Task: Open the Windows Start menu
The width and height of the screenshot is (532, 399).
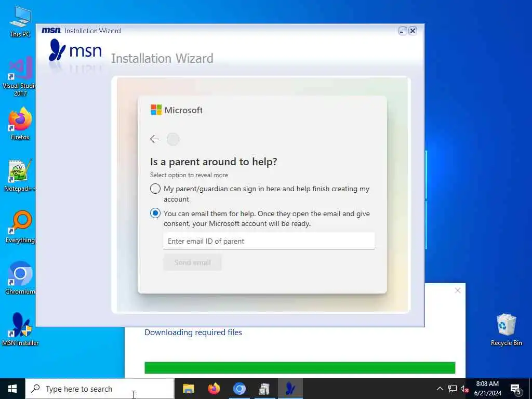Action: (12, 389)
